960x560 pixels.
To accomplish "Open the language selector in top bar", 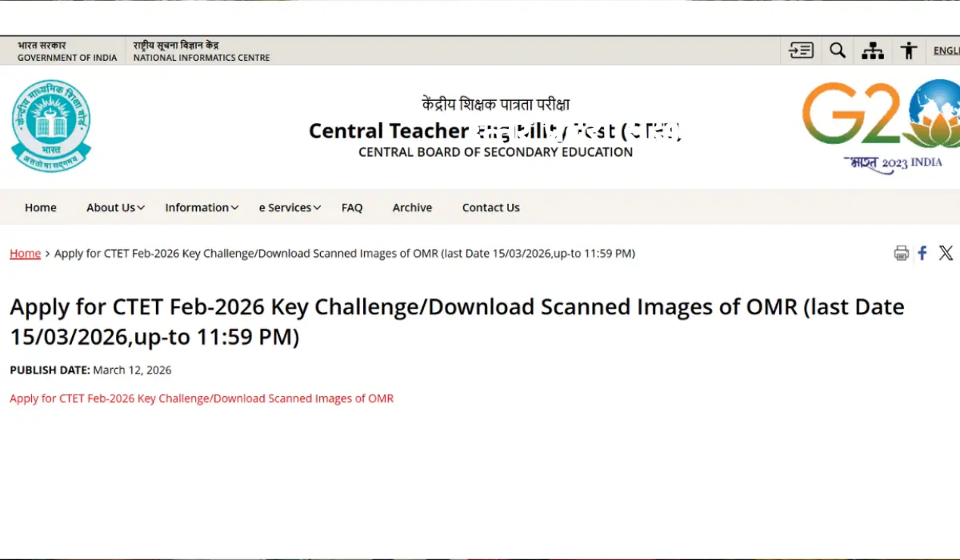I will [x=946, y=50].
